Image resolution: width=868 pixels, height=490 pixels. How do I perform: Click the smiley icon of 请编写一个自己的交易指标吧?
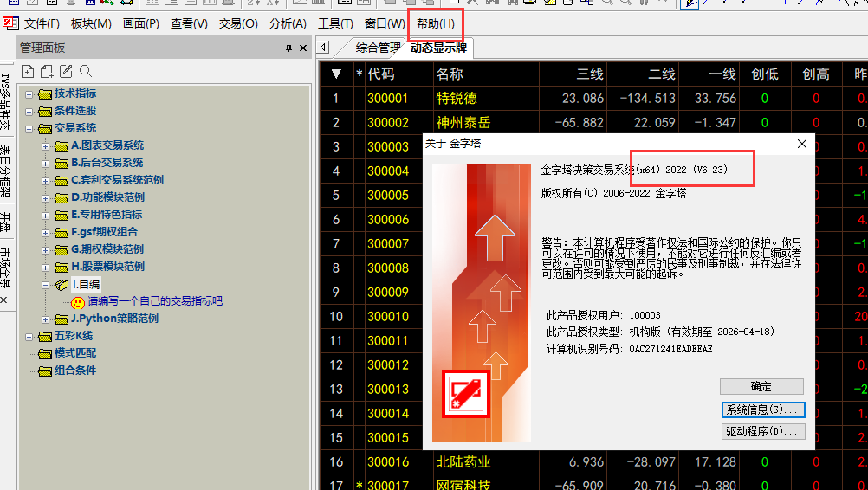point(78,302)
